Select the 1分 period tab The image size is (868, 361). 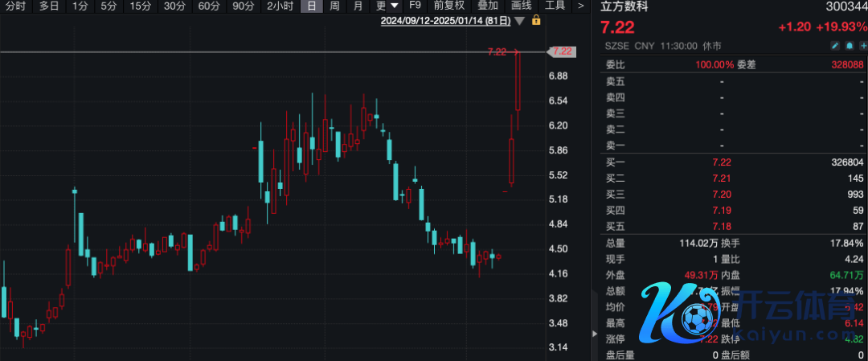click(80, 6)
